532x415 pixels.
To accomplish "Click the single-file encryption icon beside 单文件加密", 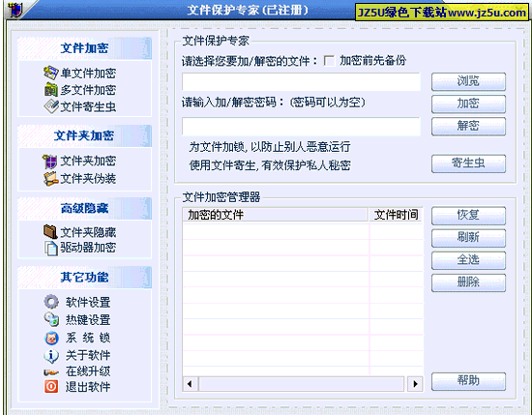I will point(51,73).
